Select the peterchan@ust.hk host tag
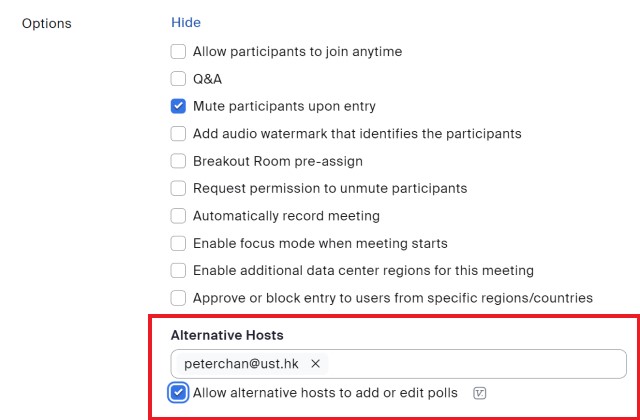This screenshot has width=640, height=420. (241, 364)
